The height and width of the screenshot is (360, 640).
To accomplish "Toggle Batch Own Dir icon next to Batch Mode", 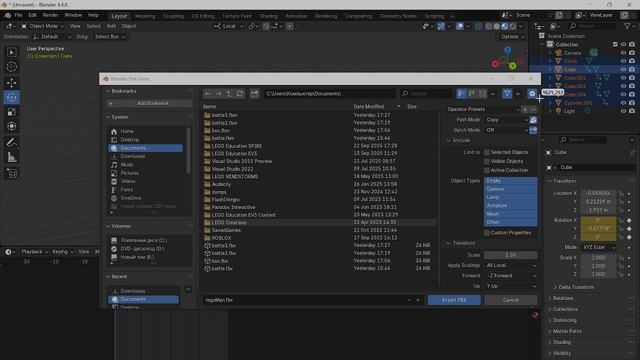I will pyautogui.click(x=533, y=130).
